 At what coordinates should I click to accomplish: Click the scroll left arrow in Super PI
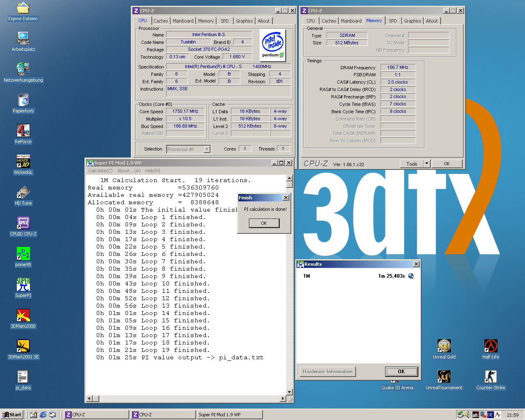click(89, 398)
